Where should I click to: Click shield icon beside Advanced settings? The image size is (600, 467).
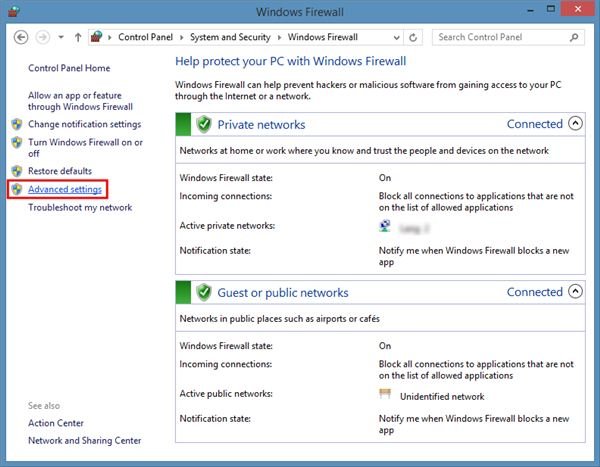[x=17, y=189]
